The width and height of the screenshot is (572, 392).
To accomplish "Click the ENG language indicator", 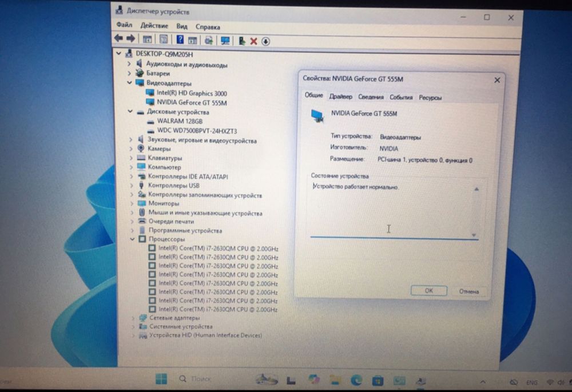I will [532, 382].
